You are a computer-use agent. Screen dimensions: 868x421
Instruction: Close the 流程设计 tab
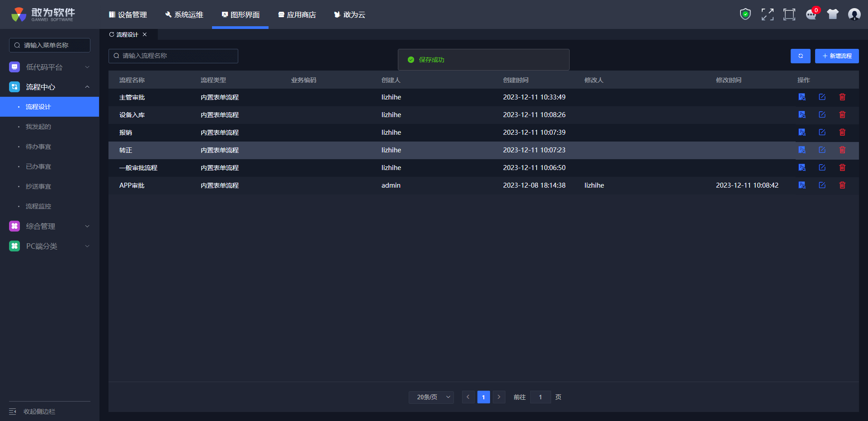[x=145, y=35]
